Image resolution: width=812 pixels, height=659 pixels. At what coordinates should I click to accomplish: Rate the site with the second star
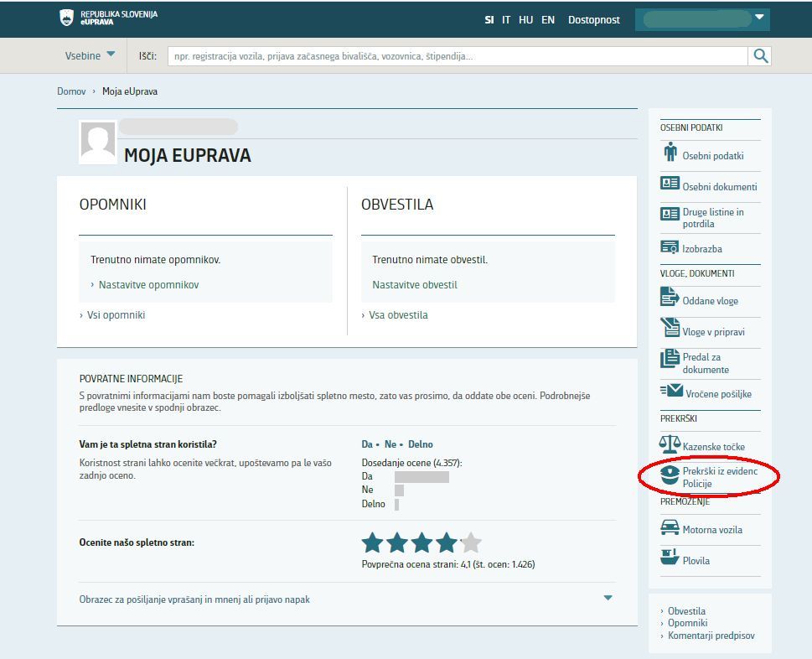pyautogui.click(x=396, y=542)
